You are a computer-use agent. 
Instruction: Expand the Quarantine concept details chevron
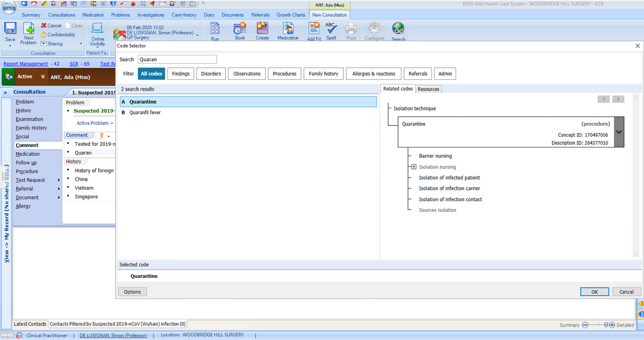[619, 132]
